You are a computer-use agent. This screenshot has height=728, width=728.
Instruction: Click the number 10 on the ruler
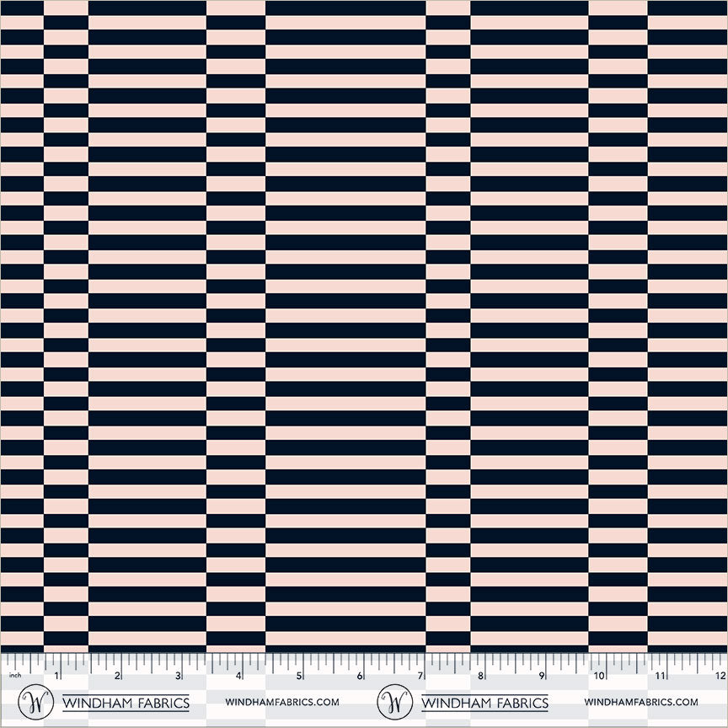[x=601, y=676]
